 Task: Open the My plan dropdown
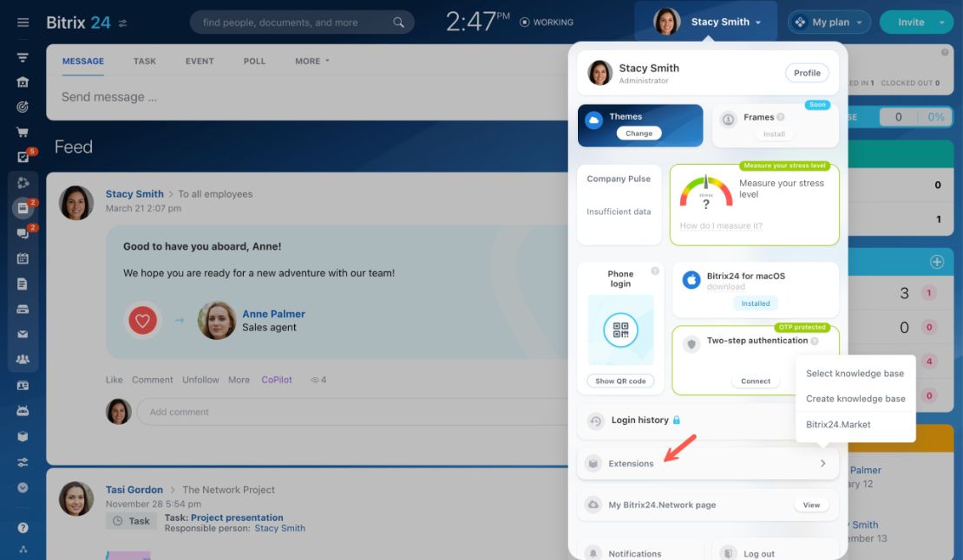click(829, 22)
